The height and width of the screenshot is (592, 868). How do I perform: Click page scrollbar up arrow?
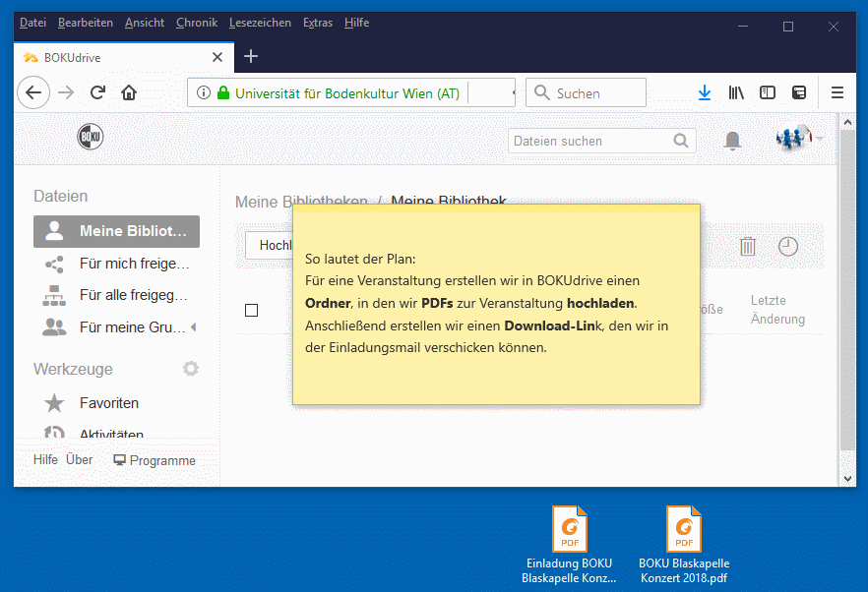coord(847,121)
